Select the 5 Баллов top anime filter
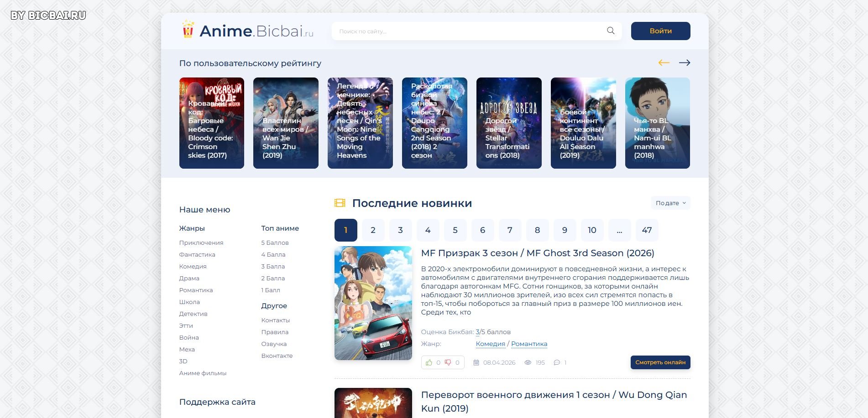 [x=275, y=243]
